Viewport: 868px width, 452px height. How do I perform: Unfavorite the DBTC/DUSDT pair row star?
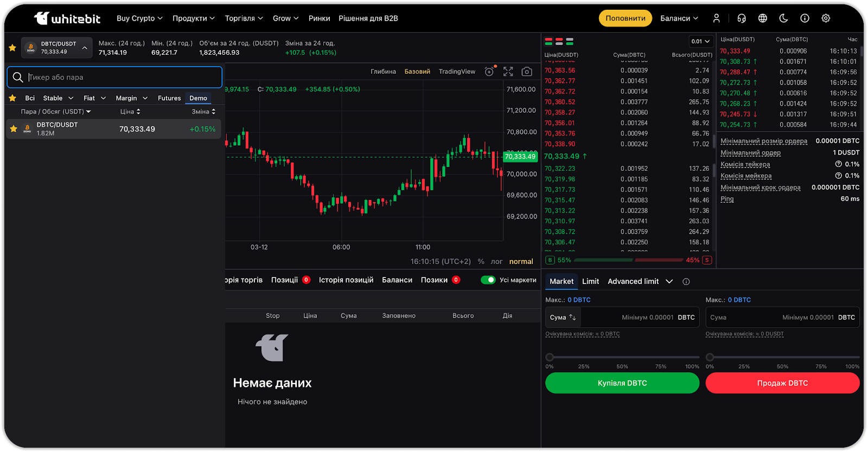pos(14,129)
